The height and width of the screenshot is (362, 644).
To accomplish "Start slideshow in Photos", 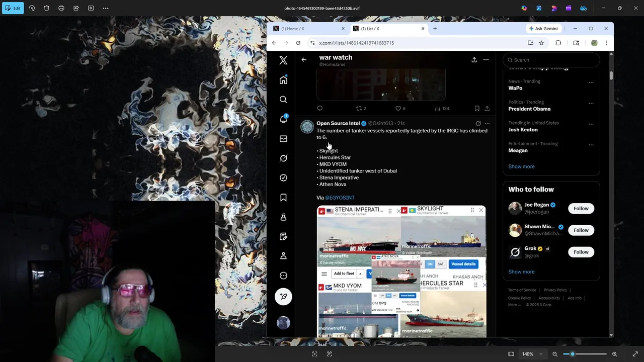I will (91, 8).
